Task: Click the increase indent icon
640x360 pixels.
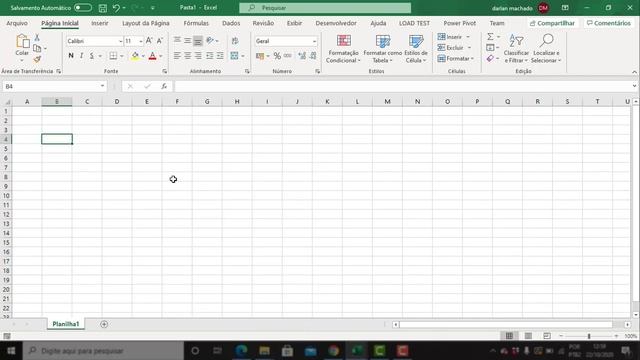Action: pos(220,56)
